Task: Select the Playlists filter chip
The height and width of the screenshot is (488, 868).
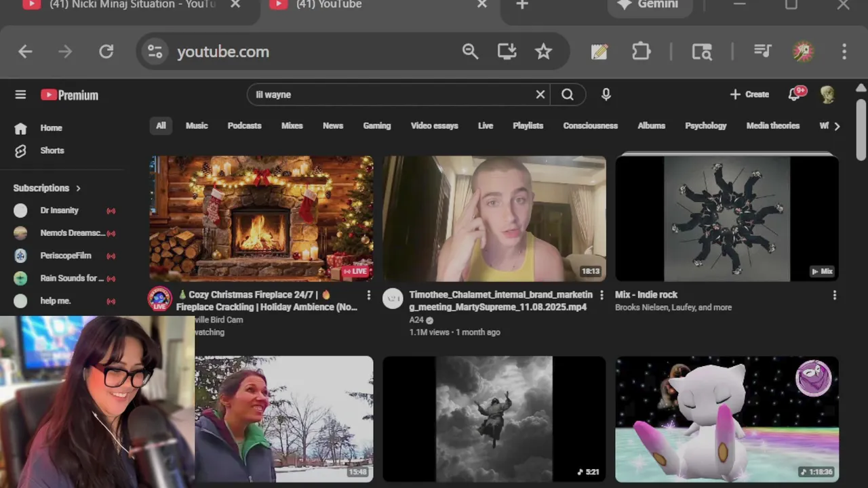Action: point(528,126)
